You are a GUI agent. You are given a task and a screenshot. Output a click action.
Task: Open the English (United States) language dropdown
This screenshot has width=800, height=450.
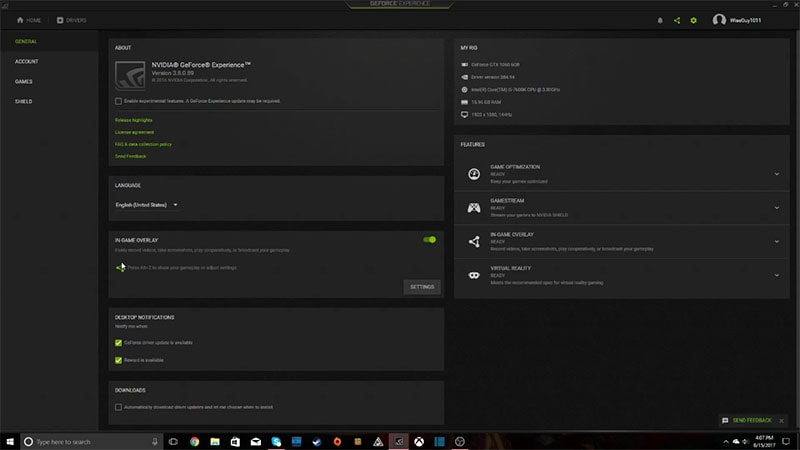(x=146, y=205)
